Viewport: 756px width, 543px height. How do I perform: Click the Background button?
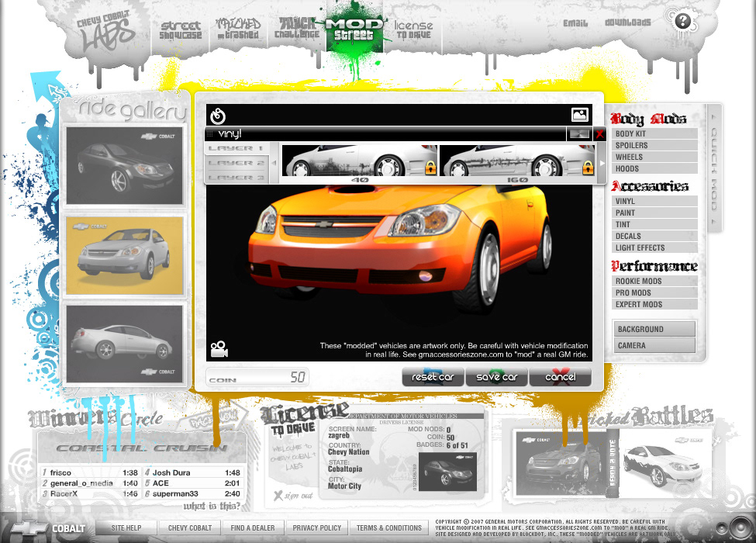(x=654, y=329)
